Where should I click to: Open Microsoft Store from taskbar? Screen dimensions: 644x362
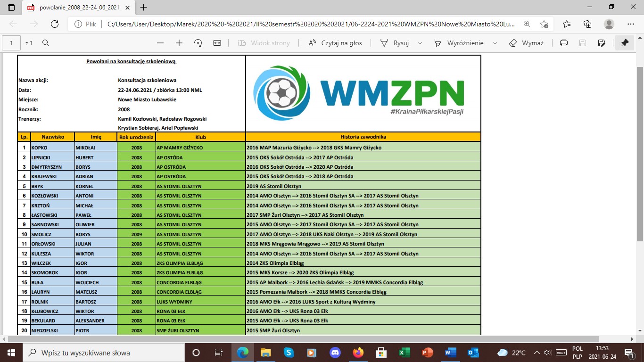pos(381,352)
